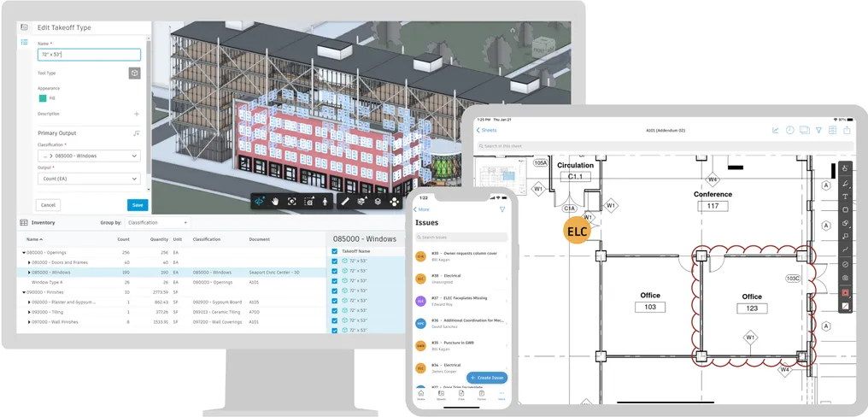Select the Text markup tool on tablet
The width and height of the screenshot is (868, 417).
click(x=845, y=197)
